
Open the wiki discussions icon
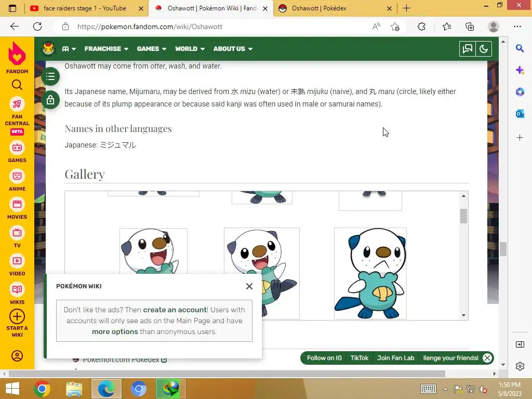467,49
